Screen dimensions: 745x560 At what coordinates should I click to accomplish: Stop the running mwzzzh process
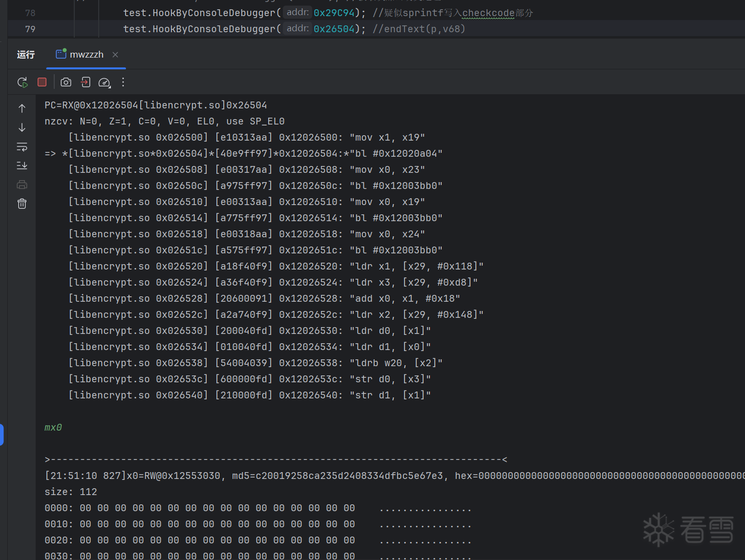[42, 83]
